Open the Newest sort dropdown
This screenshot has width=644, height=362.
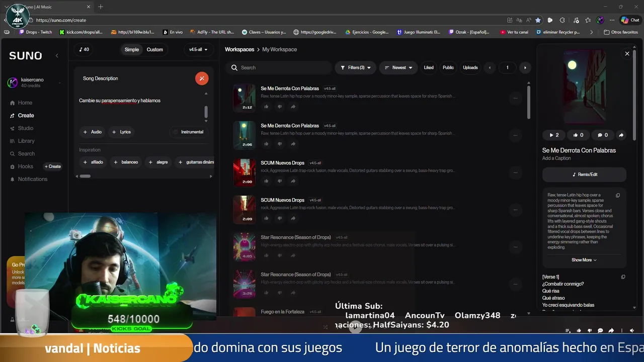pos(398,67)
